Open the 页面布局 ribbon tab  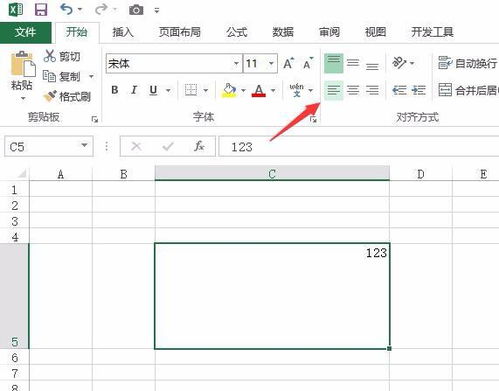pos(180,32)
